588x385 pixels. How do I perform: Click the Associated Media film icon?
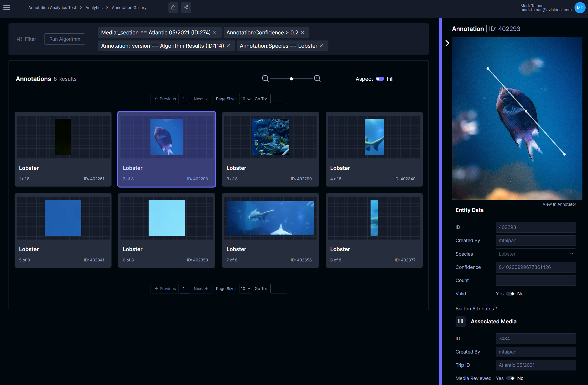tap(461, 321)
